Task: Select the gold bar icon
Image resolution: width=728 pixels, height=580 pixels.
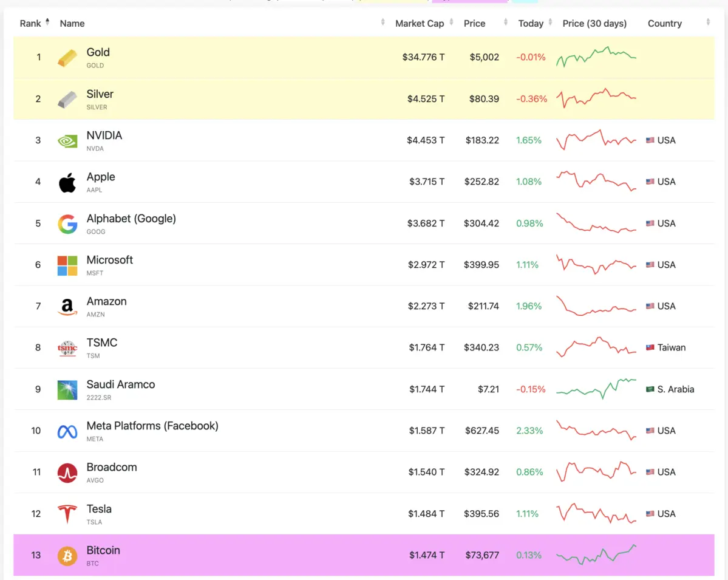Action: [67, 56]
